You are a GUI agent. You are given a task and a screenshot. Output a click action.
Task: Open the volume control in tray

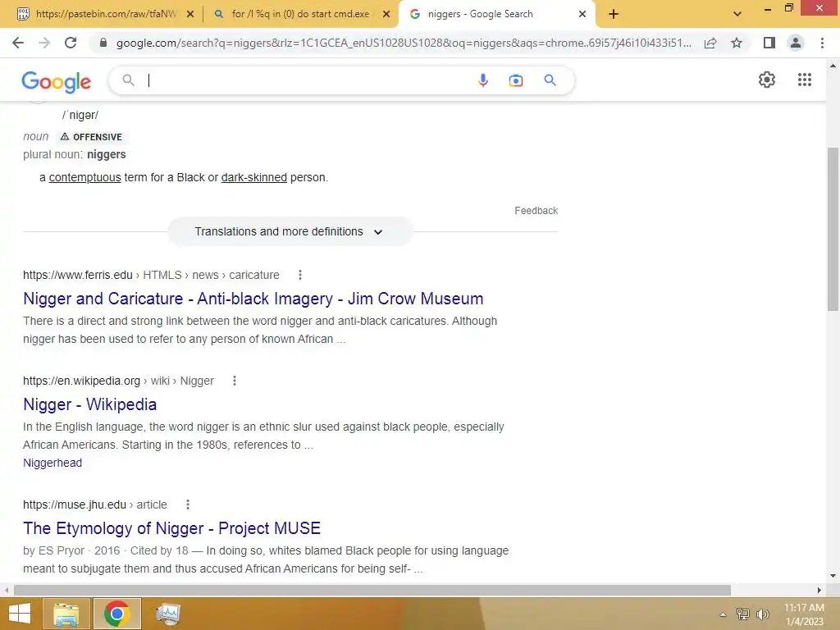(762, 614)
